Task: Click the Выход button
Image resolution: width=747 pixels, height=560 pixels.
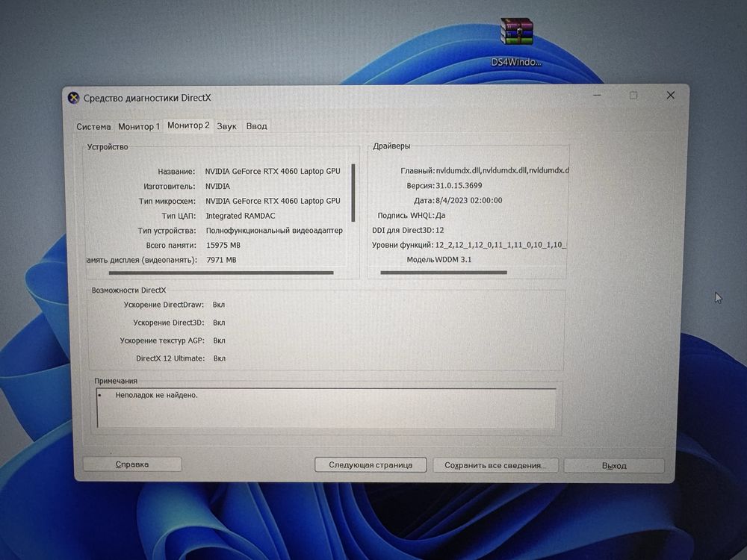Action: pyautogui.click(x=614, y=466)
